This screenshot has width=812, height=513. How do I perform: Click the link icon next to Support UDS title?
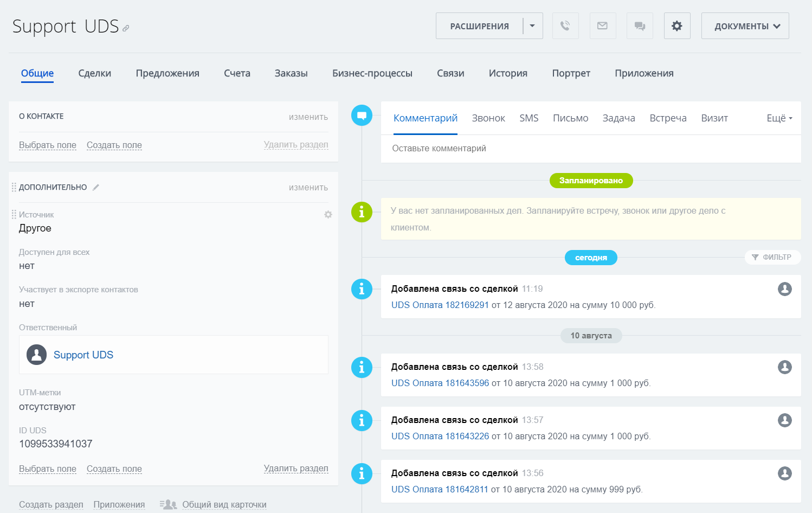126,28
